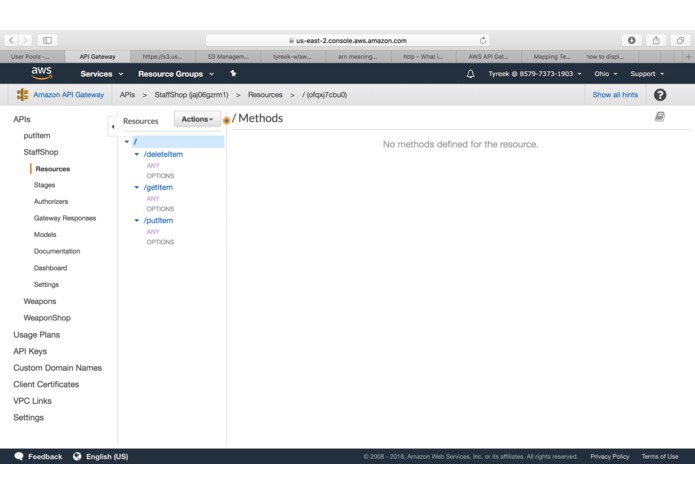Viewport: 695px width, 494px height.
Task: Open the Support dropdown menu
Action: [x=647, y=74]
